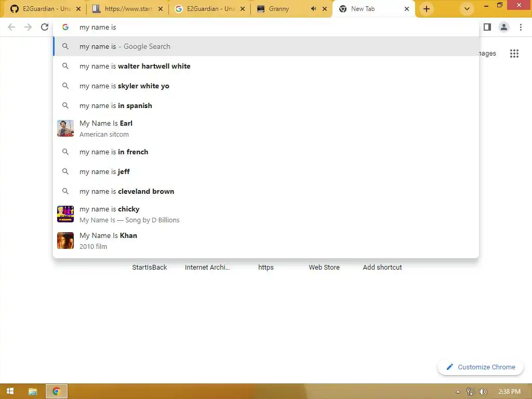Image resolution: width=532 pixels, height=399 pixels.
Task: Open the Internet Archi... shortcut
Action: 207,268
